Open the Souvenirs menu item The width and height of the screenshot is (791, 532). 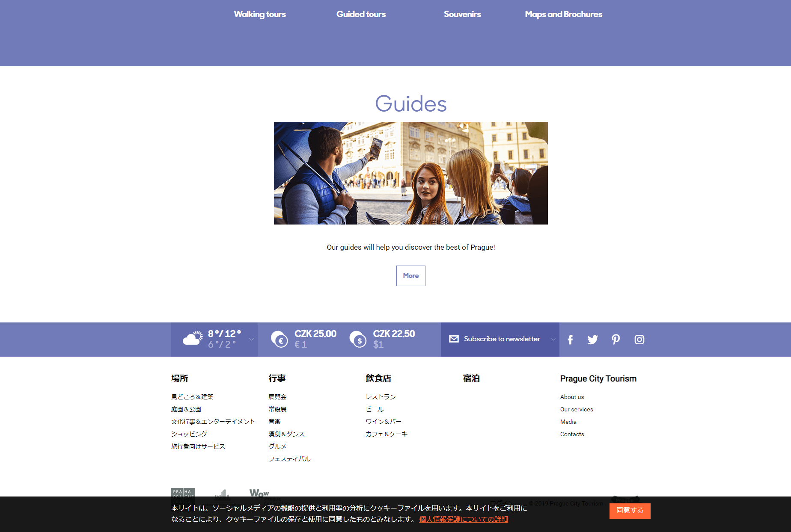[x=462, y=14]
